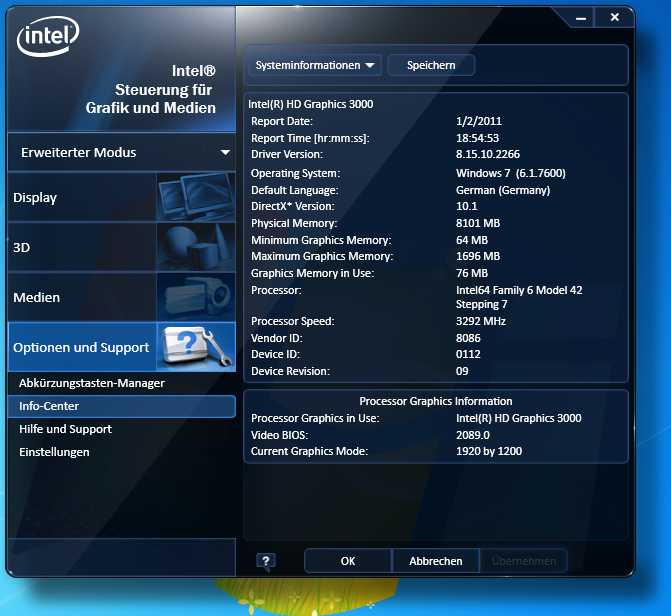Open the Medien camcorder icon
The image size is (671, 616).
point(195,297)
